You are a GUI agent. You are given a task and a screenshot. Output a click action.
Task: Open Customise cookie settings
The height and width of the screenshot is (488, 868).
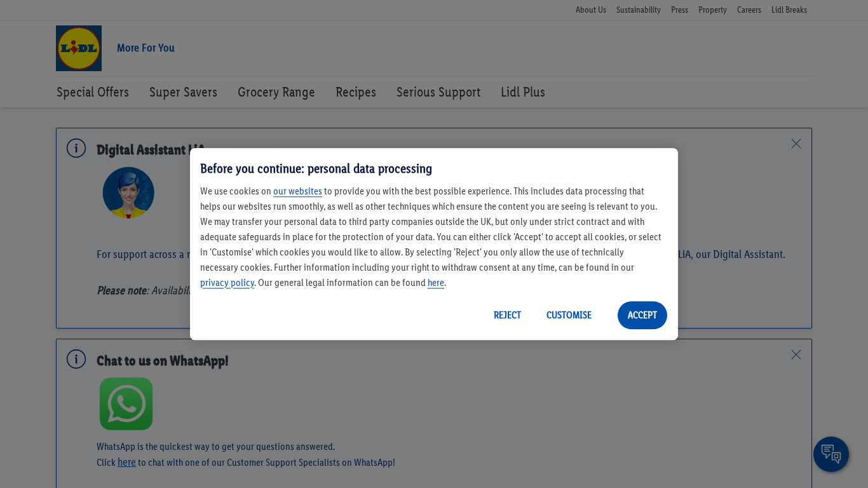pos(569,315)
